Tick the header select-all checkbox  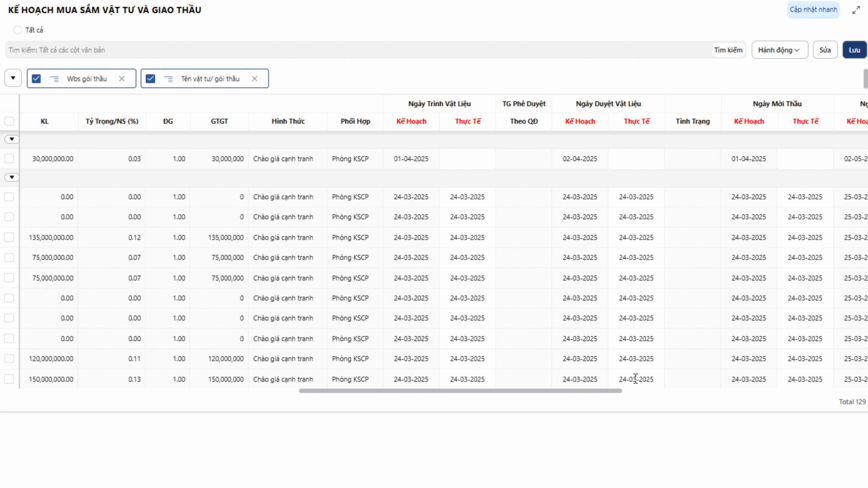pyautogui.click(x=9, y=121)
